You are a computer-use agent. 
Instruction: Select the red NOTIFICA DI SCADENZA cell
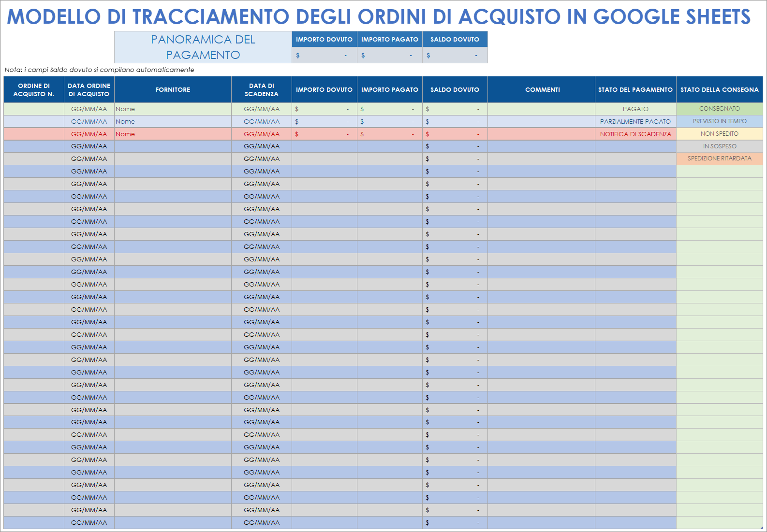[x=635, y=134]
